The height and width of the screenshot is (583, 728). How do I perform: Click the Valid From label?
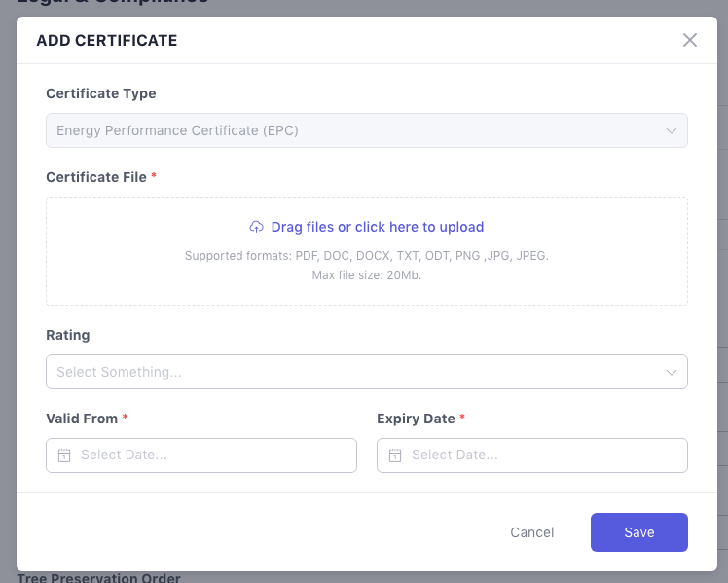click(x=82, y=419)
